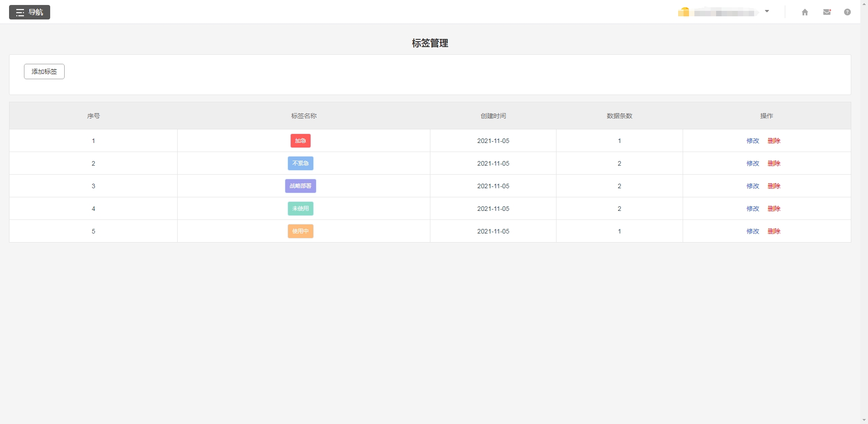The width and height of the screenshot is (868, 424).
Task: Open help via the question mark icon
Action: (x=848, y=12)
